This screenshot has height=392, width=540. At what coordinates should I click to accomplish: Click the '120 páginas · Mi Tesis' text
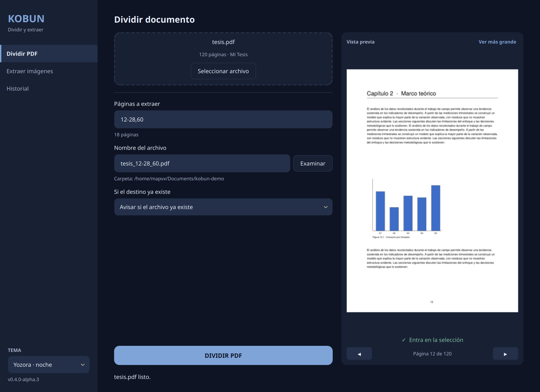[223, 54]
